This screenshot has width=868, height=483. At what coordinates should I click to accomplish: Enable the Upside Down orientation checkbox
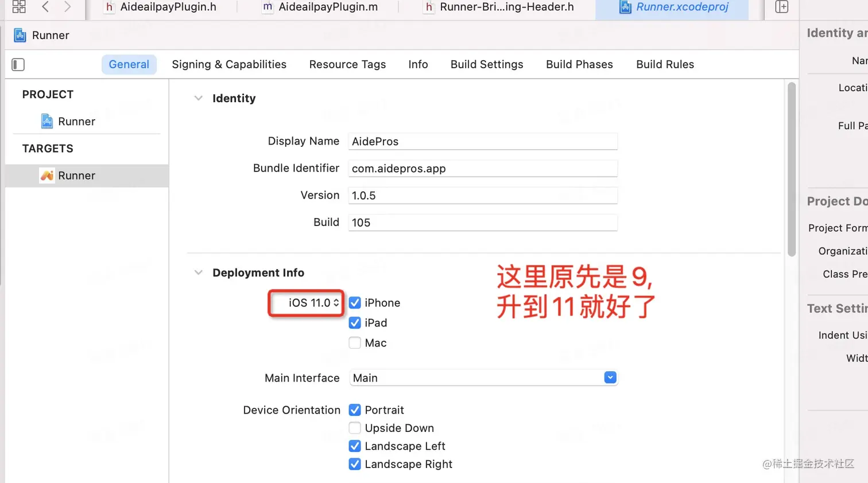355,428
